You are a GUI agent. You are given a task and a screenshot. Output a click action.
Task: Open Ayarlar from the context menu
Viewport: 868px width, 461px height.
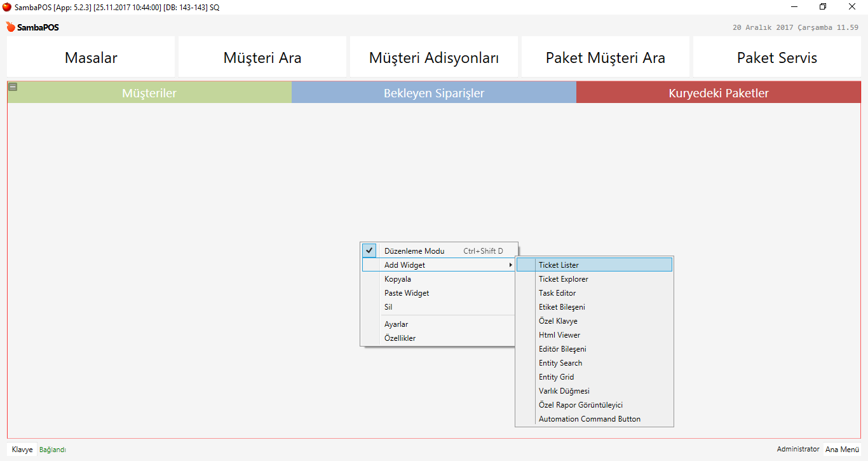coord(396,324)
